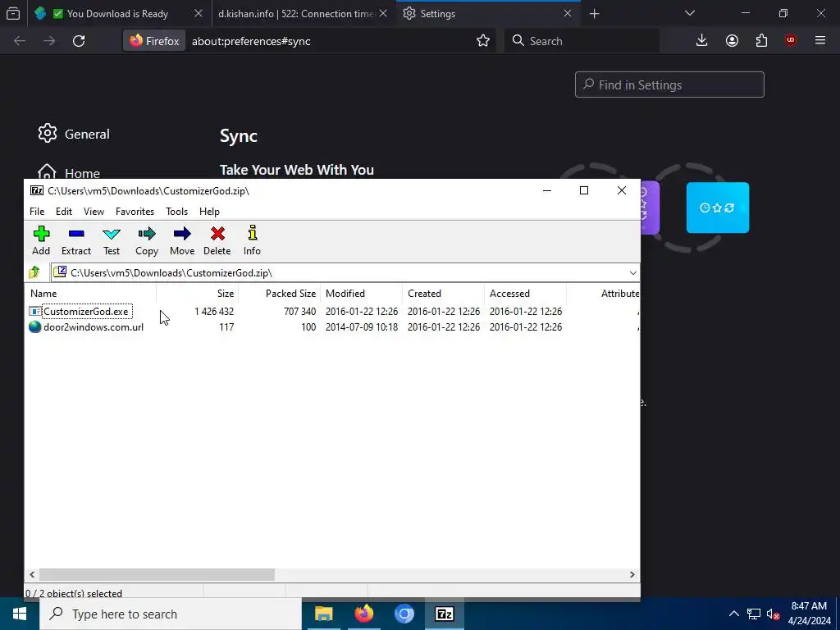Click the Add toolbar icon in 7-Zip

point(41,240)
